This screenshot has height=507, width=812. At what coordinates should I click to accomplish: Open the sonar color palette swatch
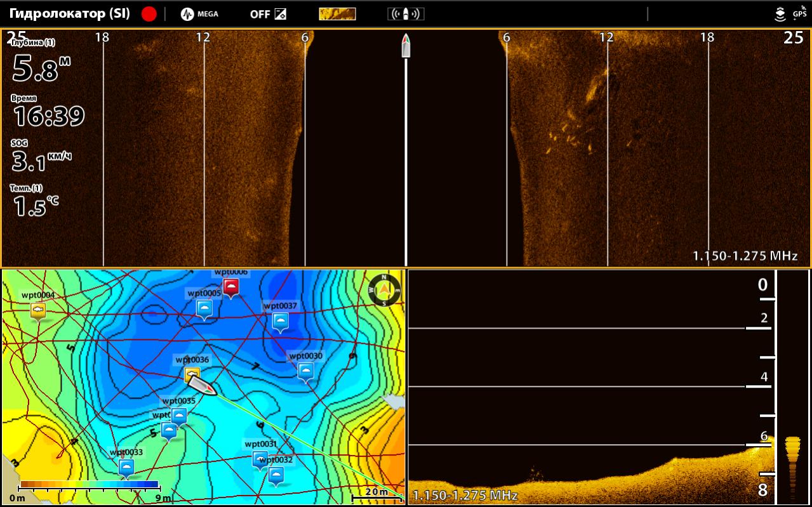point(336,14)
